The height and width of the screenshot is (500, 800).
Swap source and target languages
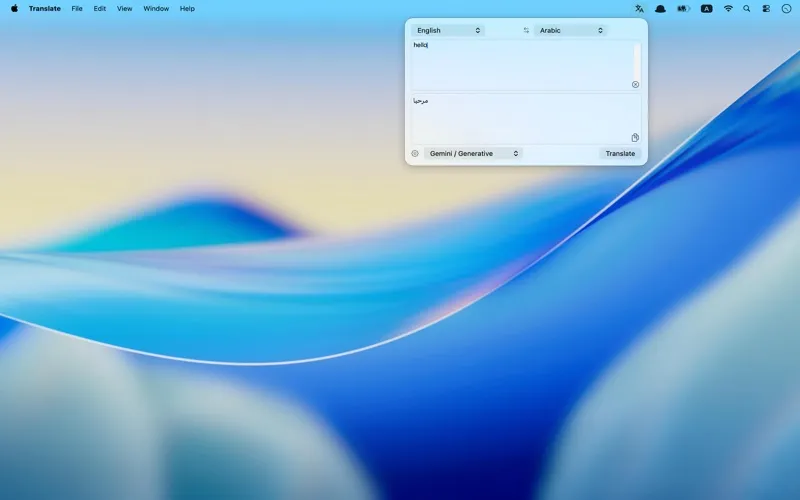526,31
